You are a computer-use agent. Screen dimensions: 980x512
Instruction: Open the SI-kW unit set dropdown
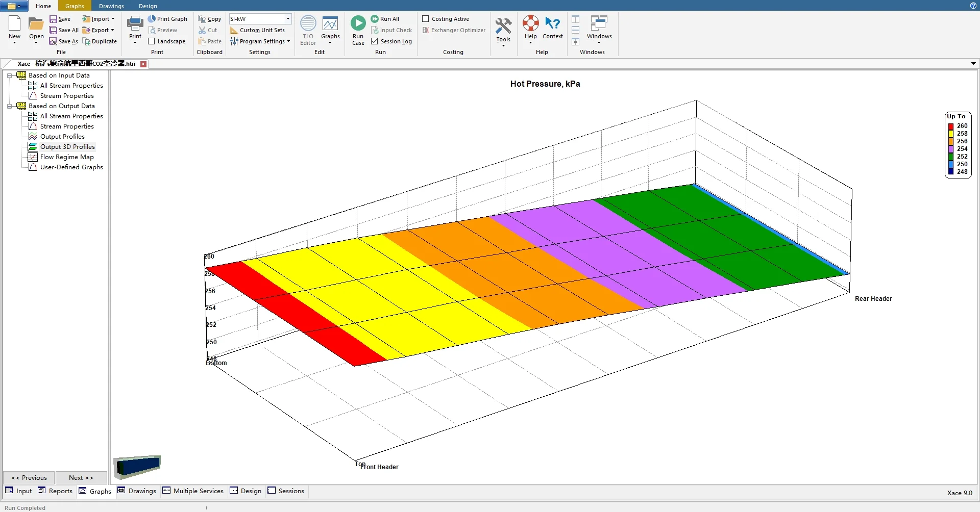click(x=288, y=19)
